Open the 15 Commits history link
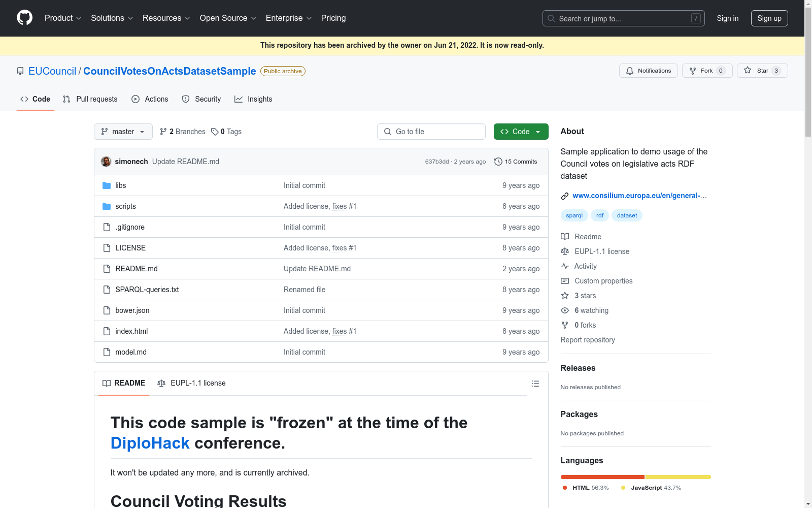Image resolution: width=812 pixels, height=508 pixels. [x=516, y=162]
